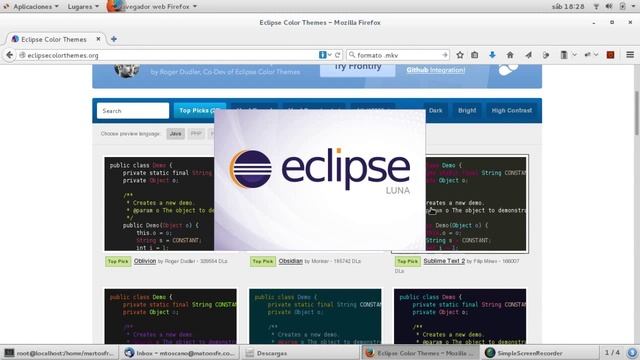The height and width of the screenshot is (360, 640).
Task: Open the Firefox hamburger menu
Action: (630, 55)
